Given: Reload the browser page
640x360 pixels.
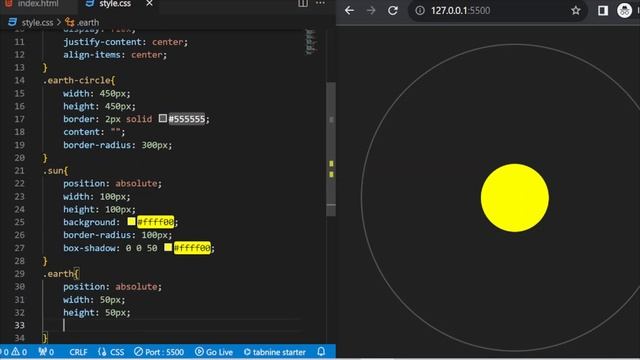Looking at the screenshot, I should pos(393,10).
